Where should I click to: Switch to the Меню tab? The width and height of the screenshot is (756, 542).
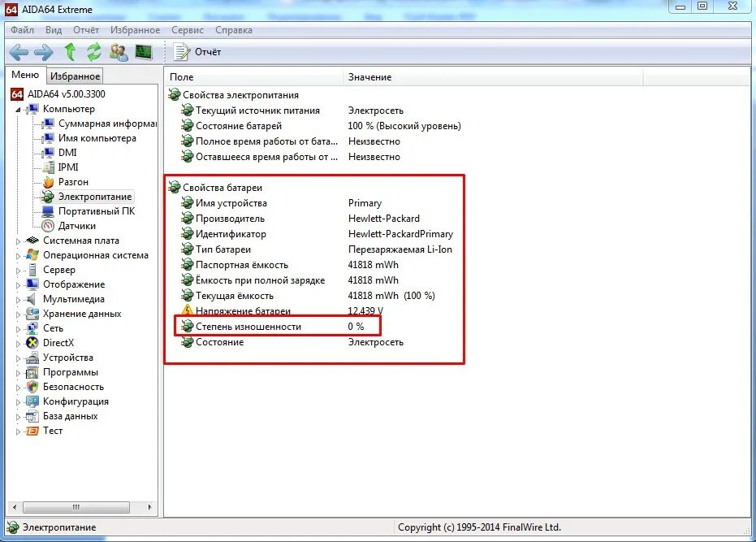pyautogui.click(x=25, y=75)
